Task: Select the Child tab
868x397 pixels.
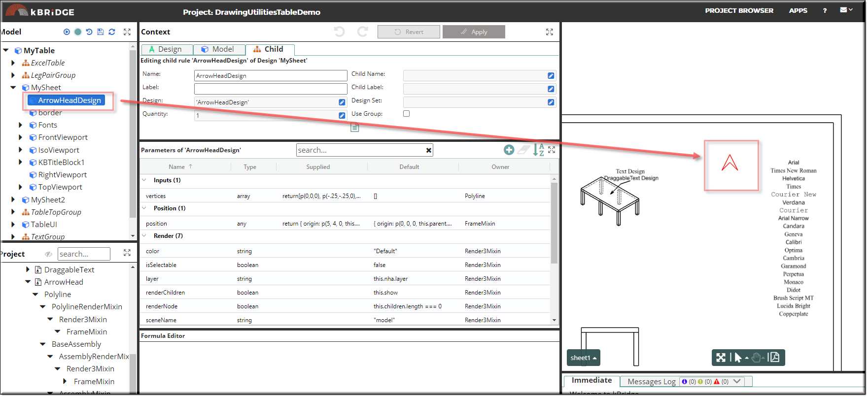Action: coord(270,49)
